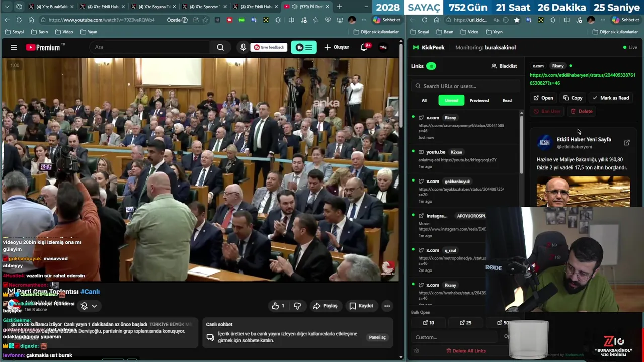Dislike the video with the thumbs down
Image resolution: width=644 pixels, height=362 pixels.
tap(297, 306)
